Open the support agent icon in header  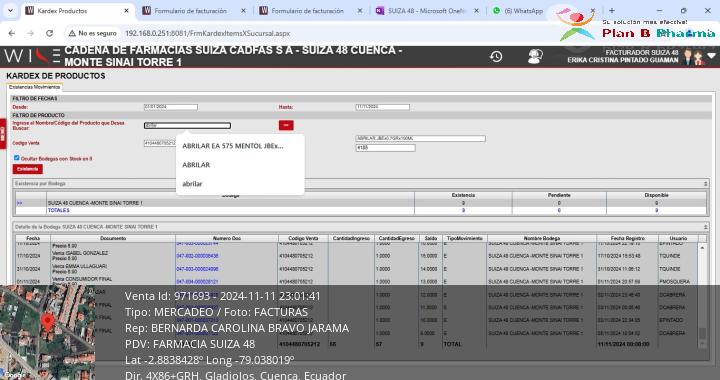point(535,56)
